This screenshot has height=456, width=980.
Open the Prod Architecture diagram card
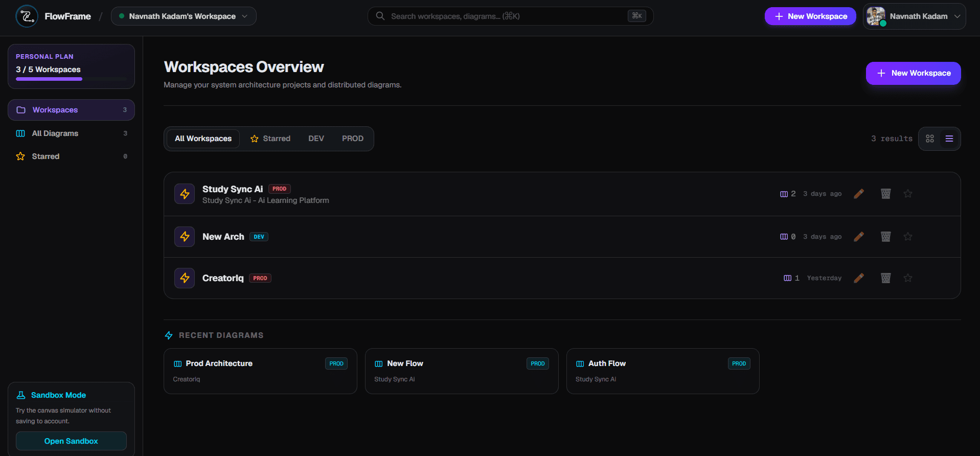(x=260, y=371)
